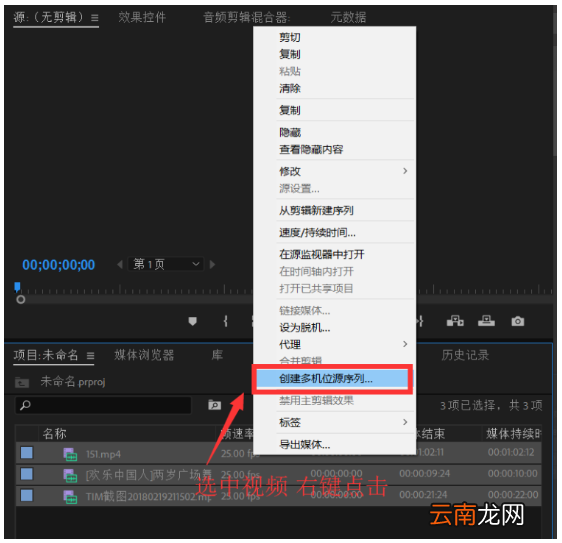This screenshot has width=562, height=543.
Task: Choose 设为脱机... from the menu
Action: pos(305,327)
